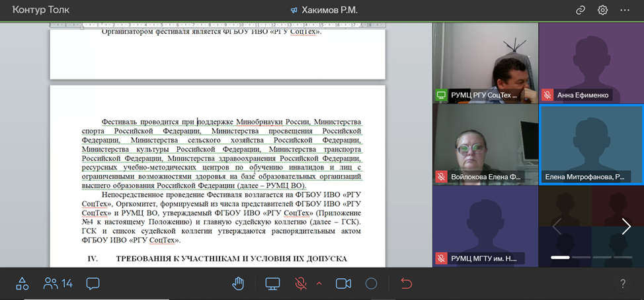
Task: Click muted mic badge on Анна Ефименко
Action: coord(547,95)
